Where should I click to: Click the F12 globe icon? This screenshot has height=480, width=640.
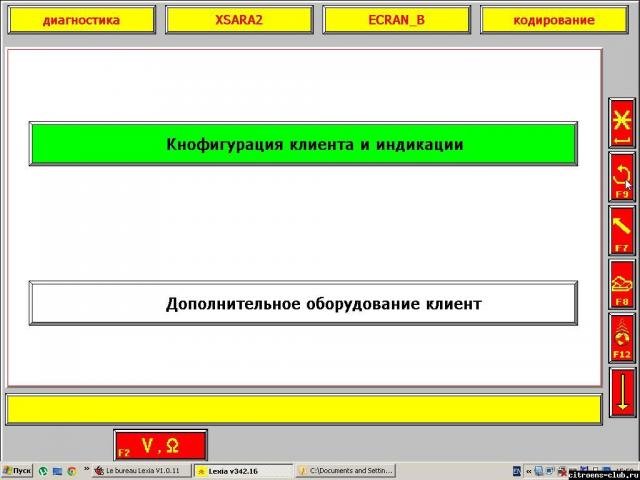point(622,338)
